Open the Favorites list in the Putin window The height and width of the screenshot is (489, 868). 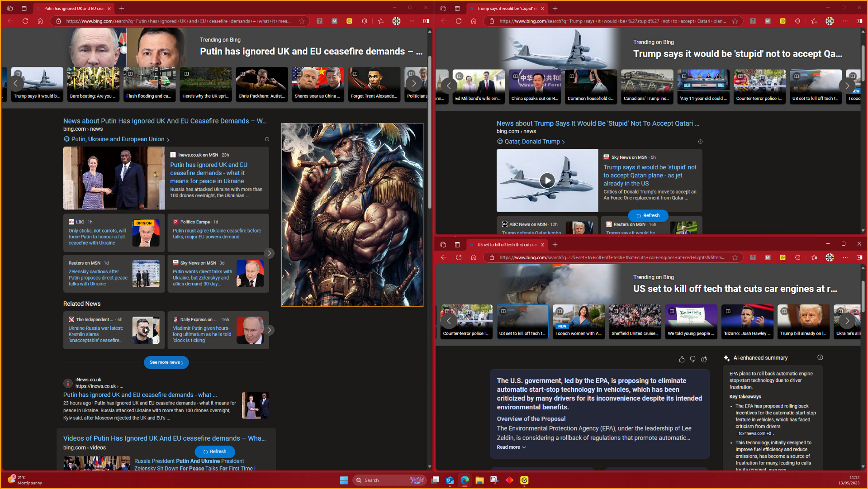tap(381, 21)
